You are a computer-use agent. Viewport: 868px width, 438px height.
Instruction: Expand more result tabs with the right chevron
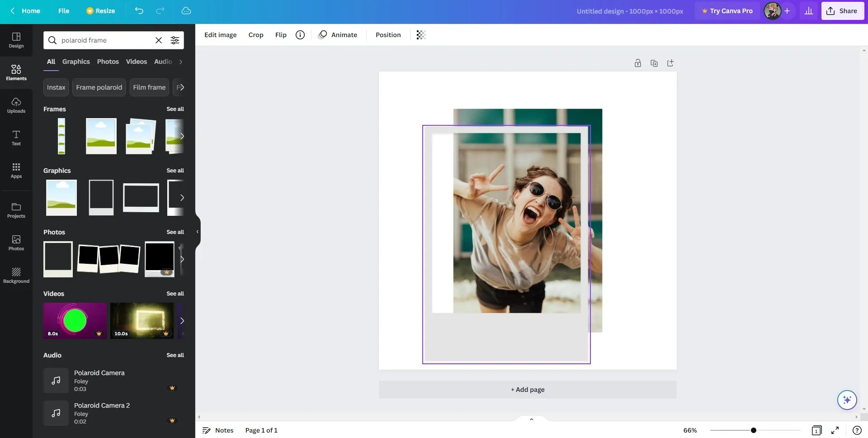pyautogui.click(x=180, y=62)
